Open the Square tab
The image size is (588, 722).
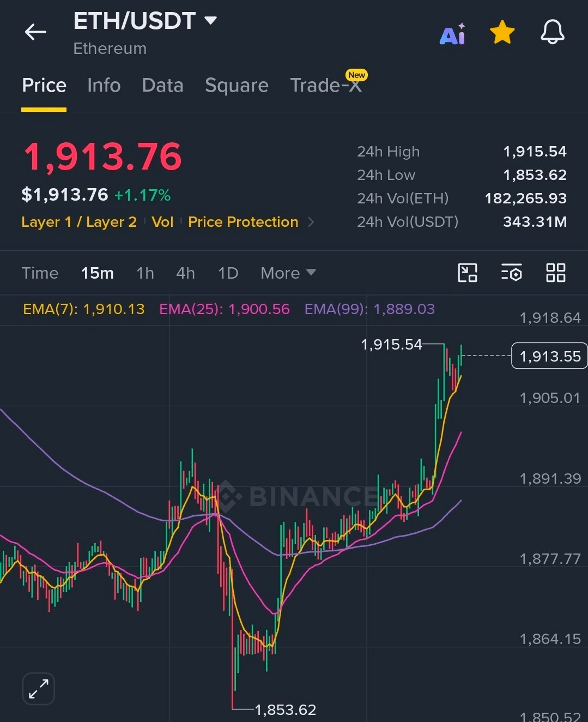pos(237,86)
